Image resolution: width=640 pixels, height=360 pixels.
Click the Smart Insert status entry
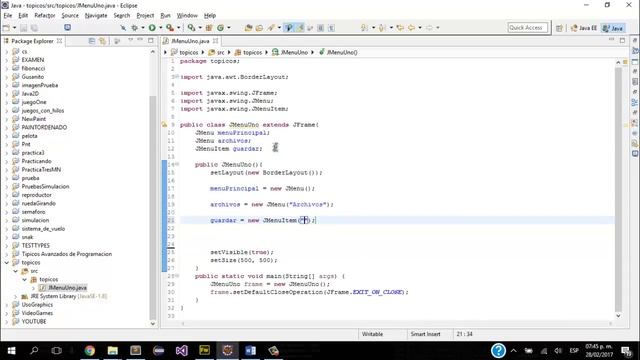click(425, 334)
